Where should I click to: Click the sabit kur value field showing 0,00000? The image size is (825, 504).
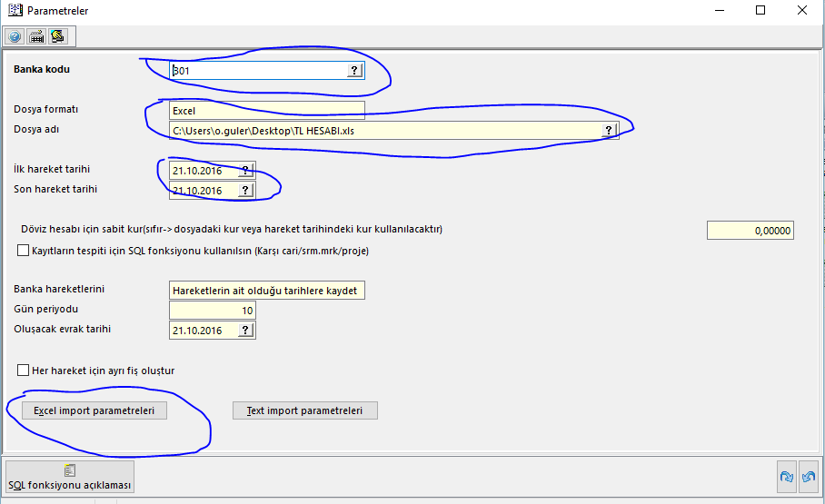point(750,231)
